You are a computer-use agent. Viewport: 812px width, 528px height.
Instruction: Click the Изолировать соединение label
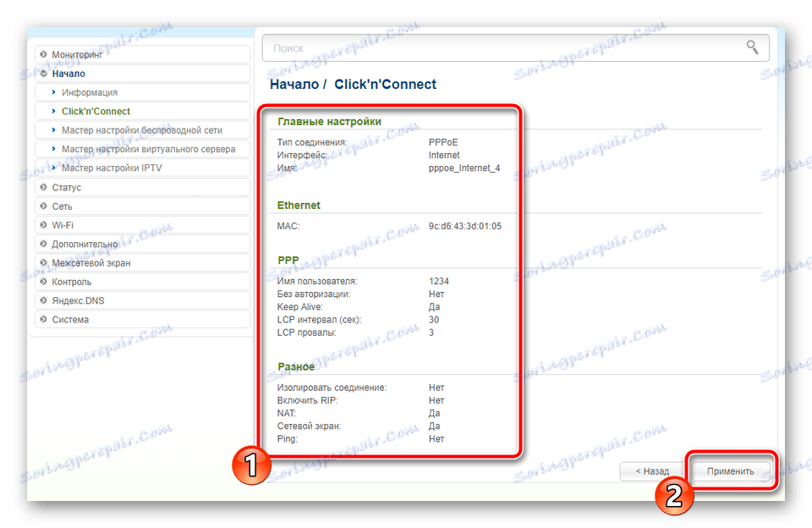point(332,388)
